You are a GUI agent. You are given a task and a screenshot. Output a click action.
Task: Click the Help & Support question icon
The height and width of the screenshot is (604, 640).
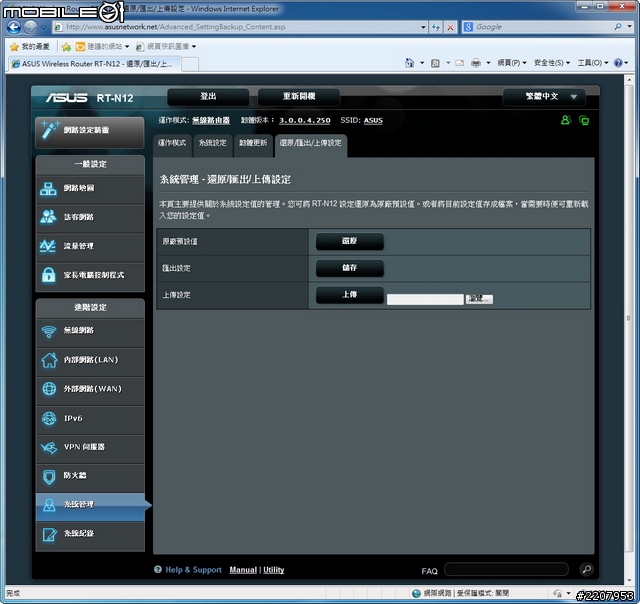tap(158, 569)
